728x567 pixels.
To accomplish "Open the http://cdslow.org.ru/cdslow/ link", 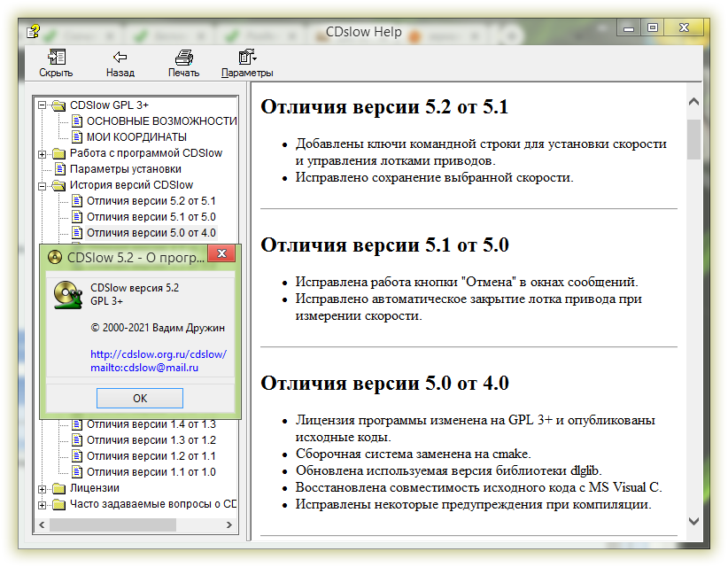I will [159, 354].
